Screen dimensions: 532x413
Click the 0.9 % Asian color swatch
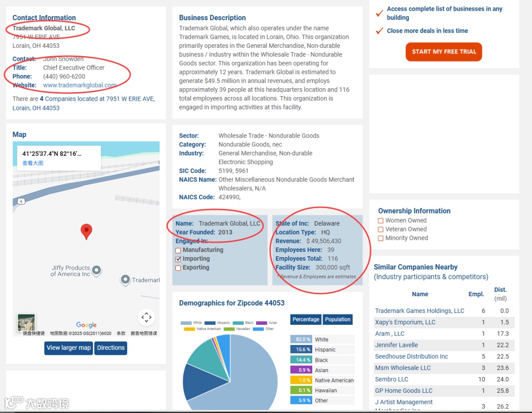tap(301, 370)
